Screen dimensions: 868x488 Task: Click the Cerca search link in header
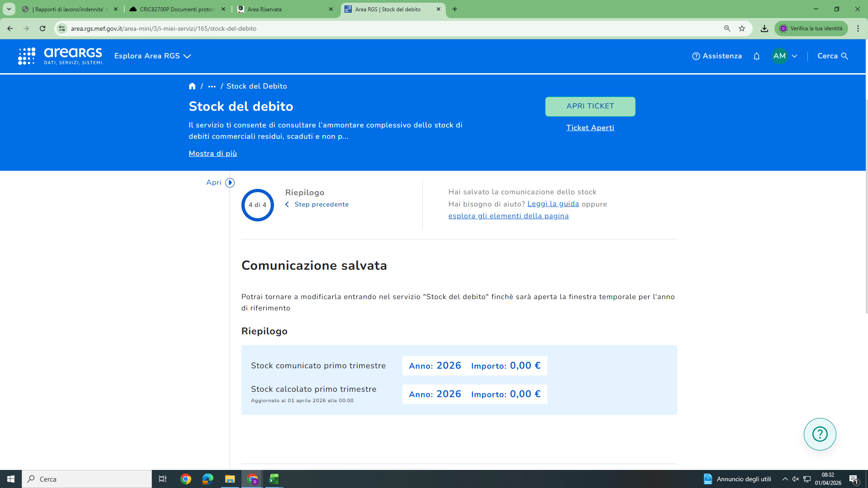(x=833, y=56)
